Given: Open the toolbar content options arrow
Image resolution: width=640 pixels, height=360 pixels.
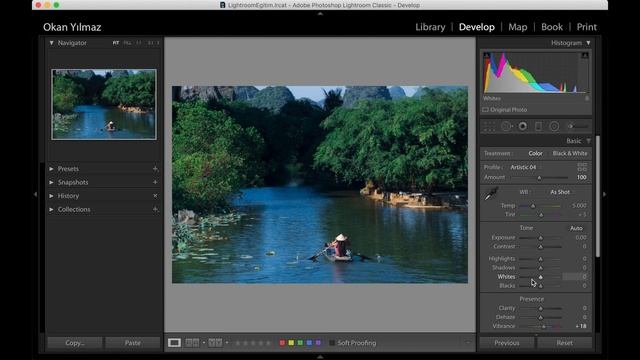Looking at the screenshot, I should tap(468, 343).
